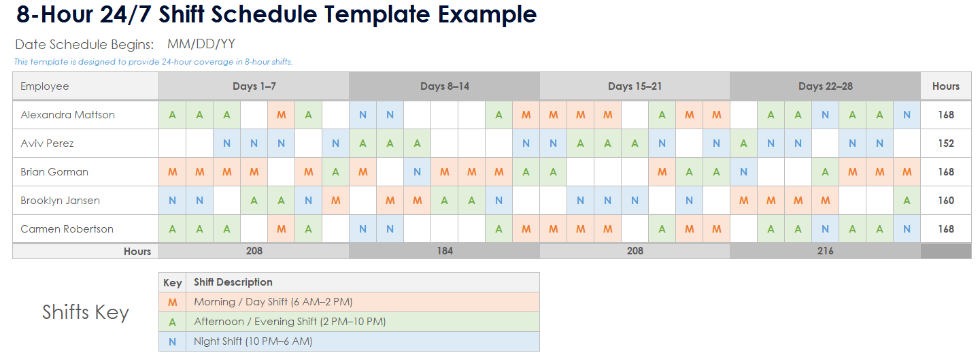Screen dimensions: 980x355
Task: Click the 184 weekly hours total
Action: tap(444, 251)
